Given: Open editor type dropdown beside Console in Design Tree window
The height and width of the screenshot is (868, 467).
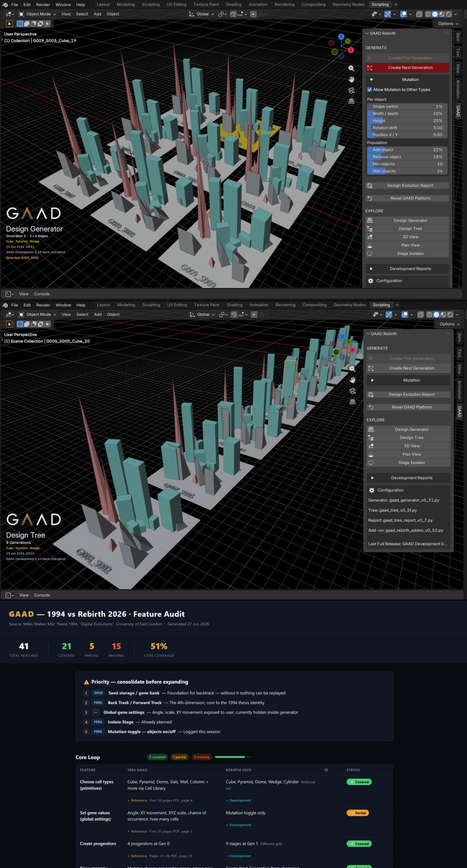Looking at the screenshot, I should pos(9,595).
